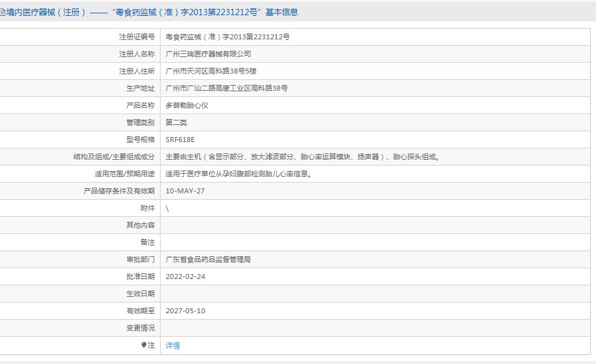The width and height of the screenshot is (596, 364).
Task: Click the model value SRF618E
Action: pos(180,140)
